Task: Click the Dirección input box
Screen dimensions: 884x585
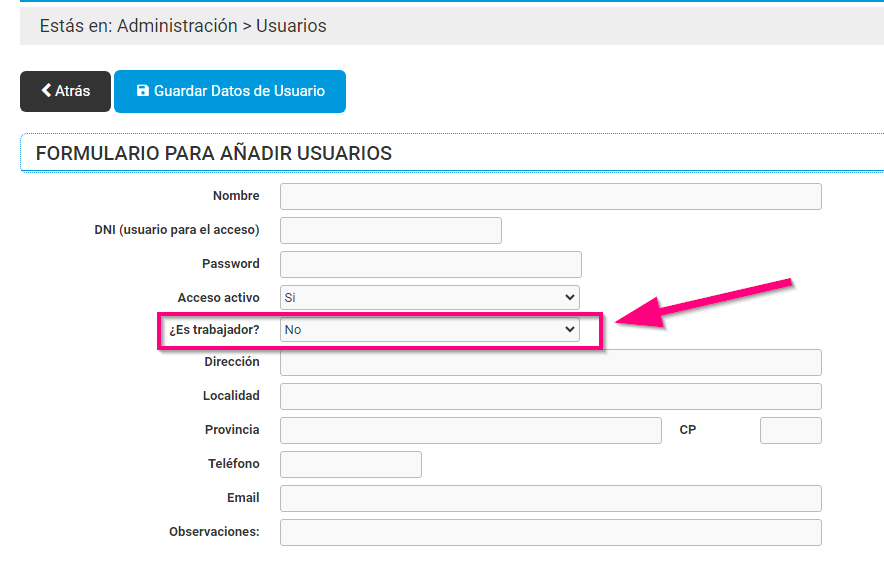Action: pos(549,362)
